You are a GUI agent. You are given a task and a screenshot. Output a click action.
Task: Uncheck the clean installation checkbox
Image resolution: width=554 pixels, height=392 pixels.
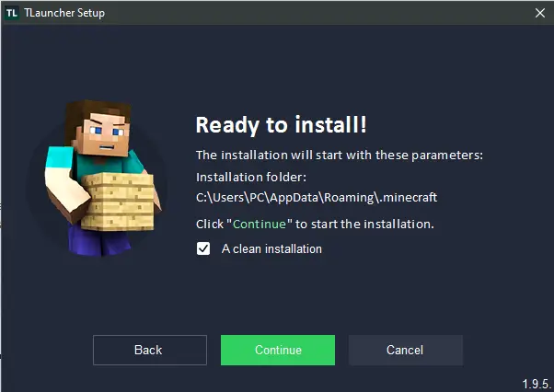(x=203, y=248)
